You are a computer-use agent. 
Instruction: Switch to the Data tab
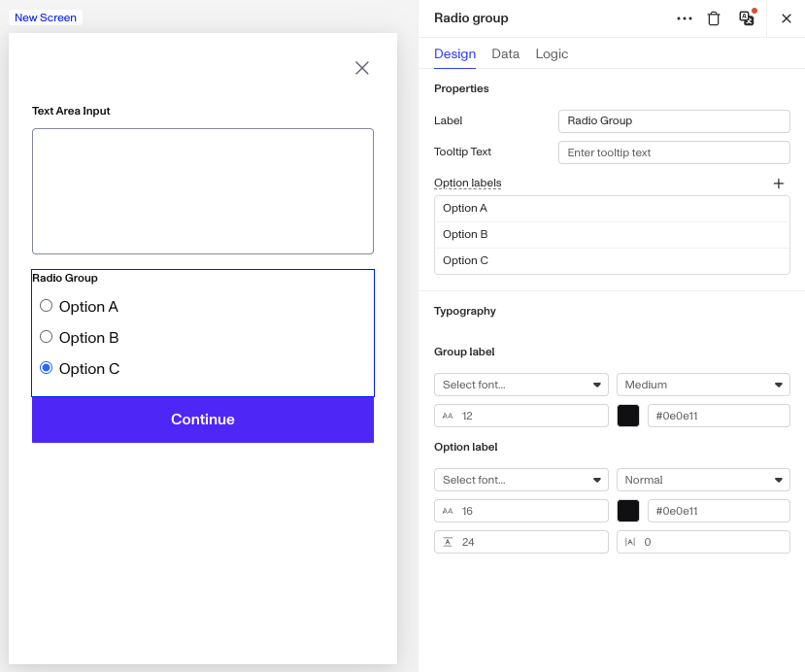tap(505, 54)
